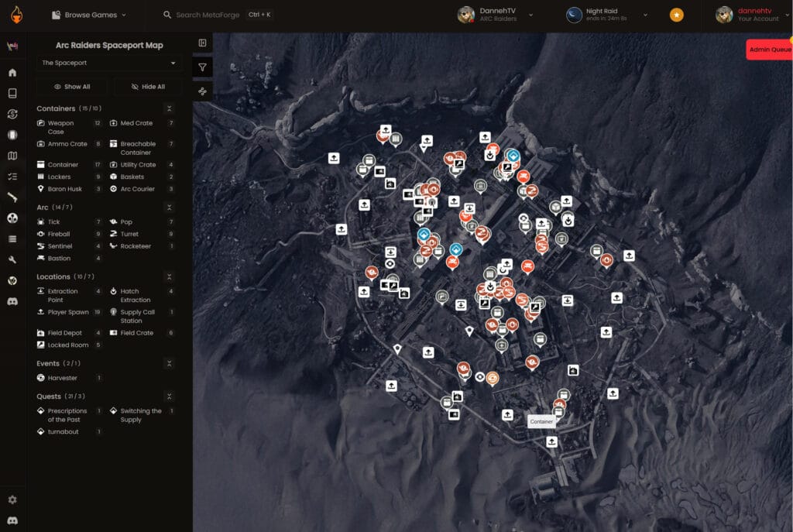Select the checklist icon in the left navigation
793x532 pixels.
tap(12, 176)
